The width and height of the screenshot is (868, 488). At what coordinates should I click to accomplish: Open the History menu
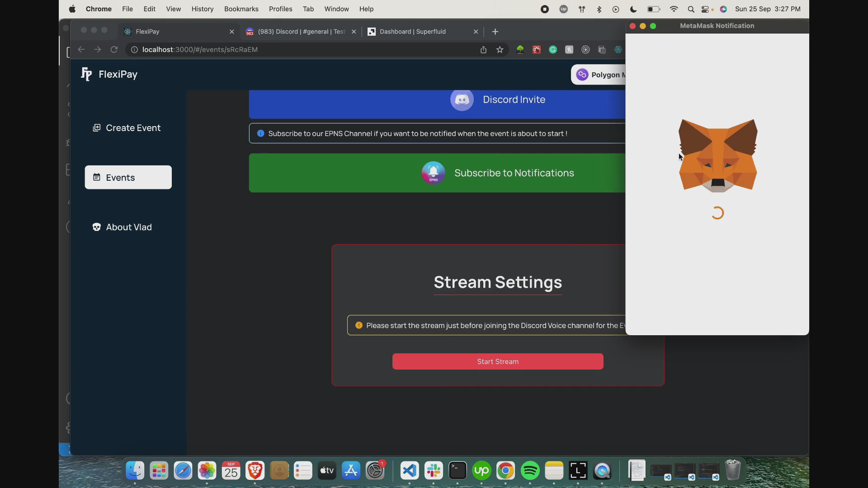click(x=202, y=9)
